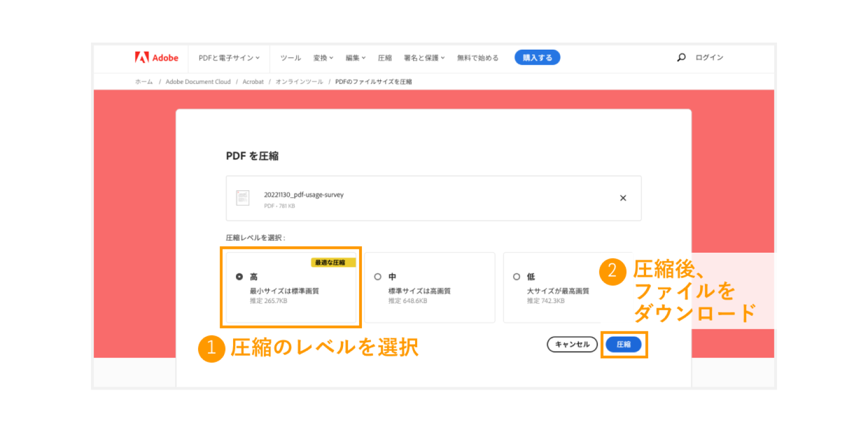868x431 pixels.
Task: Open the search magnifier icon
Action: (x=681, y=57)
